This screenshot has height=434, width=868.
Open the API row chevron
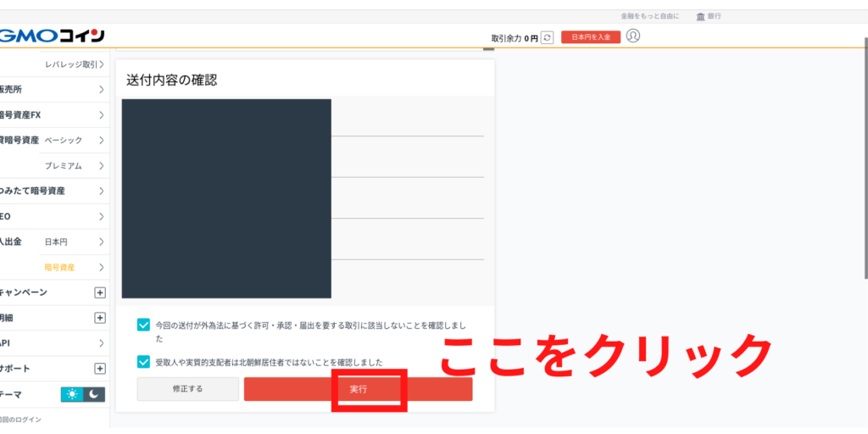point(102,343)
